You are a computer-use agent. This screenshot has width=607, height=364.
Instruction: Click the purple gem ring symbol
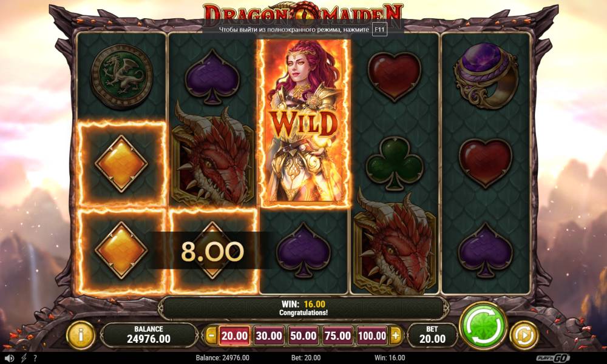(x=486, y=75)
